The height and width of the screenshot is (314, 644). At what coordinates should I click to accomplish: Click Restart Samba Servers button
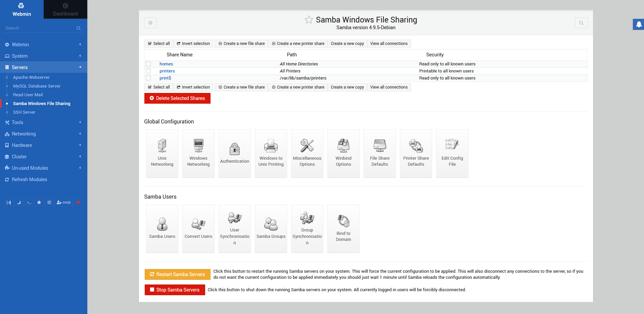click(x=178, y=274)
